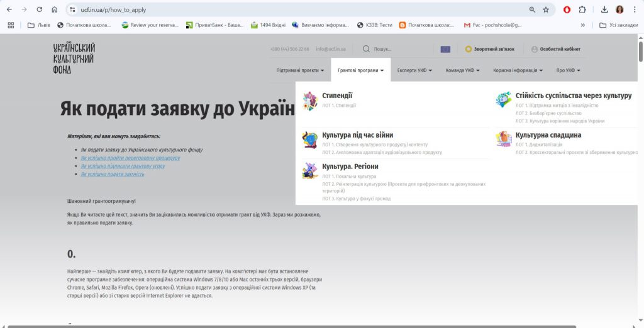Image resolution: width=644 pixels, height=328 pixels.
Task: Click the Ukrainian Cultural Fund logo
Action: 74,58
